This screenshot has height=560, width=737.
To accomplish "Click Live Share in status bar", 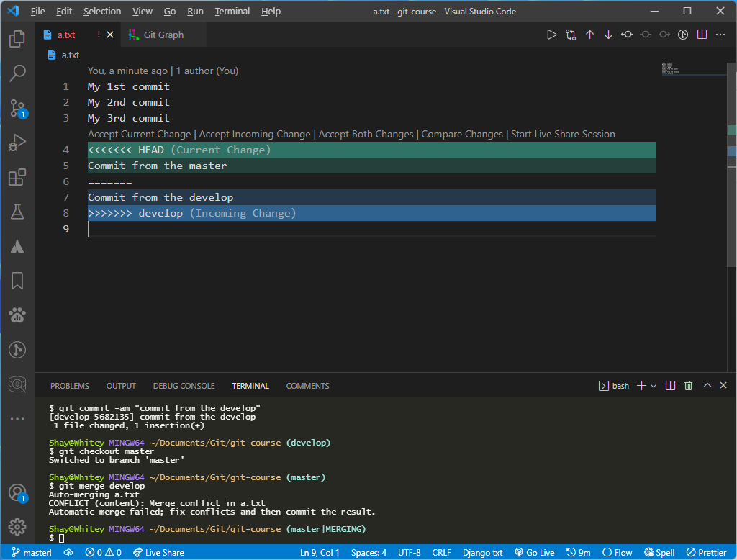I will pos(158,553).
